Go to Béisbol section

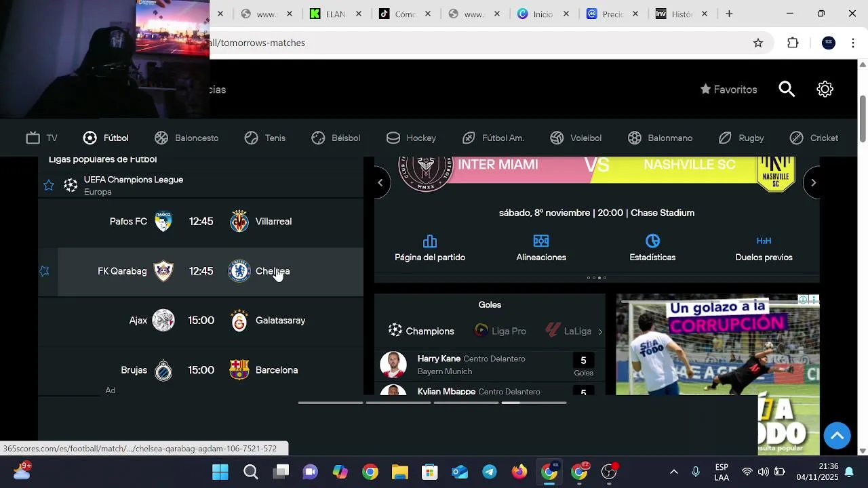(x=336, y=138)
